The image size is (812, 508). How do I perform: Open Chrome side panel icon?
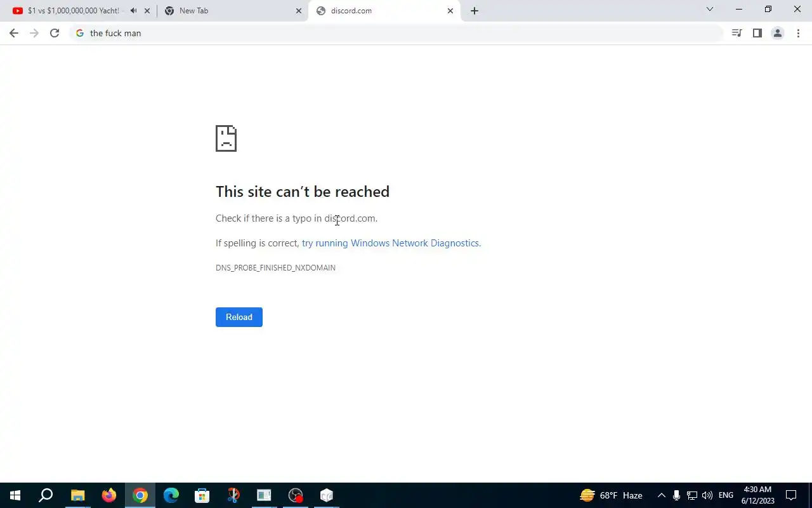(757, 33)
